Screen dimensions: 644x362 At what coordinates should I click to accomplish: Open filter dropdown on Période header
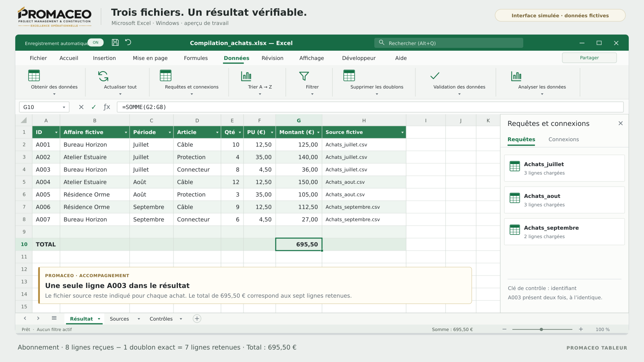pyautogui.click(x=169, y=132)
